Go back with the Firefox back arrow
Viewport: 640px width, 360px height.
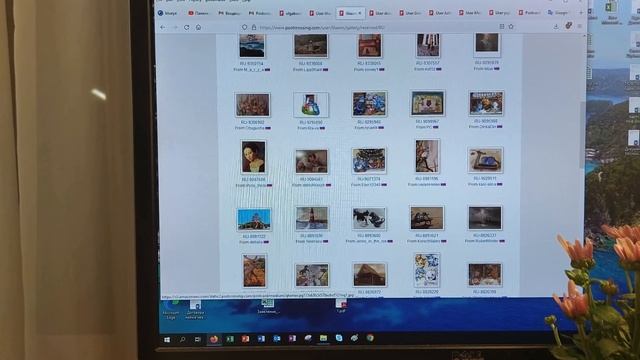163,27
